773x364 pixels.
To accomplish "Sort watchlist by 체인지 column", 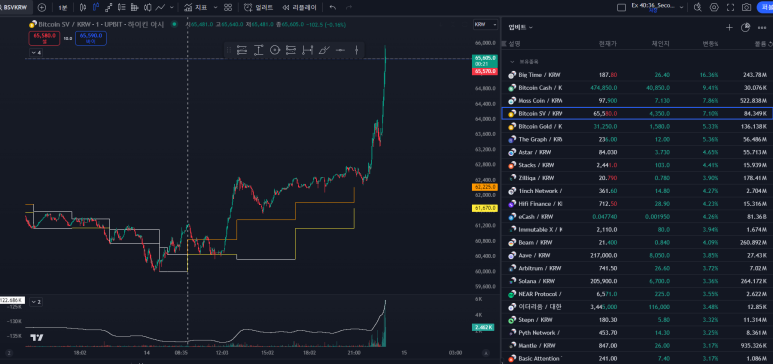I will pyautogui.click(x=661, y=44).
